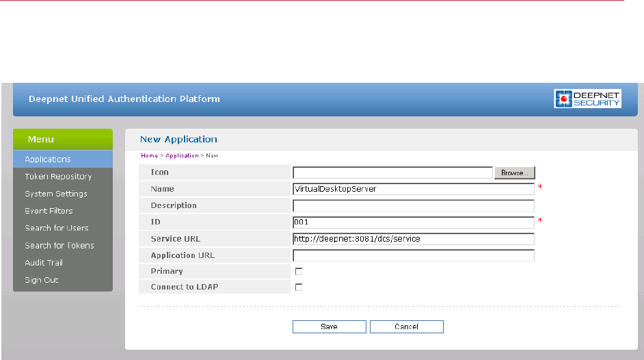Viewport: 644px width, 360px height.
Task: Follow the Home breadcrumb link
Action: [x=150, y=155]
